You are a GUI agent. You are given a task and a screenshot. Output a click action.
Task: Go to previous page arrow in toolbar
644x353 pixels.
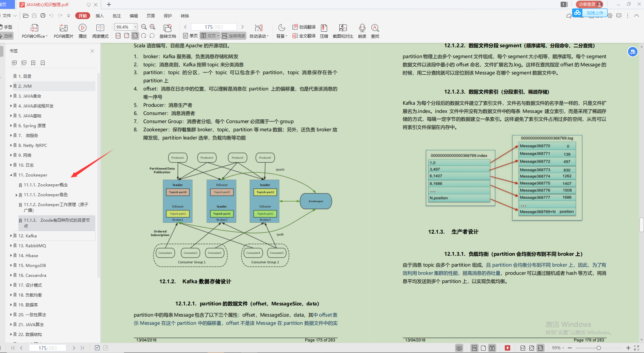(185, 27)
